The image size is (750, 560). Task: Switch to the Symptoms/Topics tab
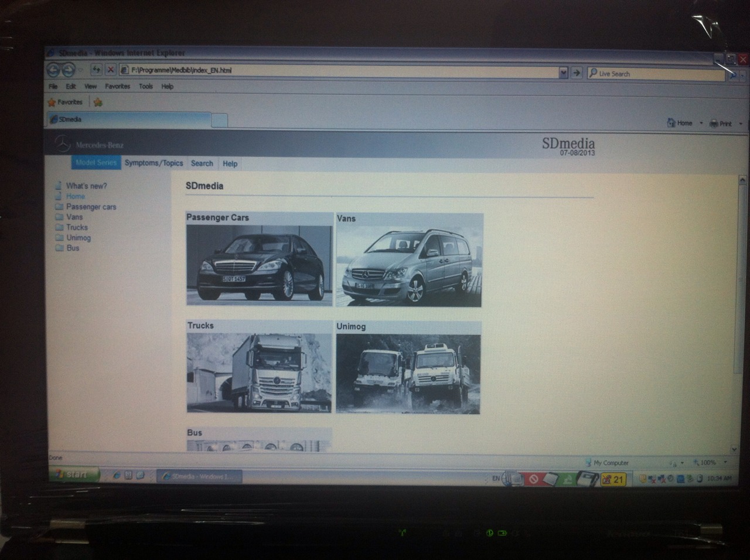pyautogui.click(x=154, y=163)
